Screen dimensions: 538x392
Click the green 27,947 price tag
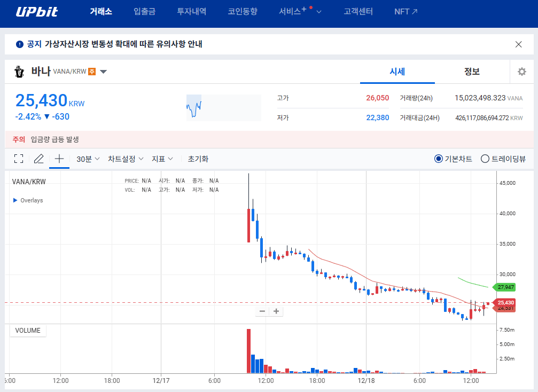(x=504, y=287)
